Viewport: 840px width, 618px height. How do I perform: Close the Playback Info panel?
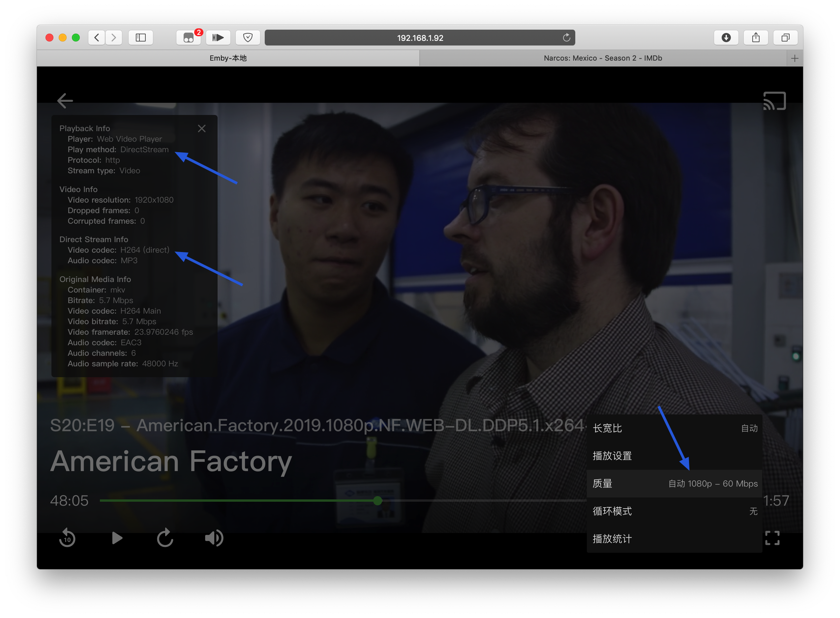[201, 129]
